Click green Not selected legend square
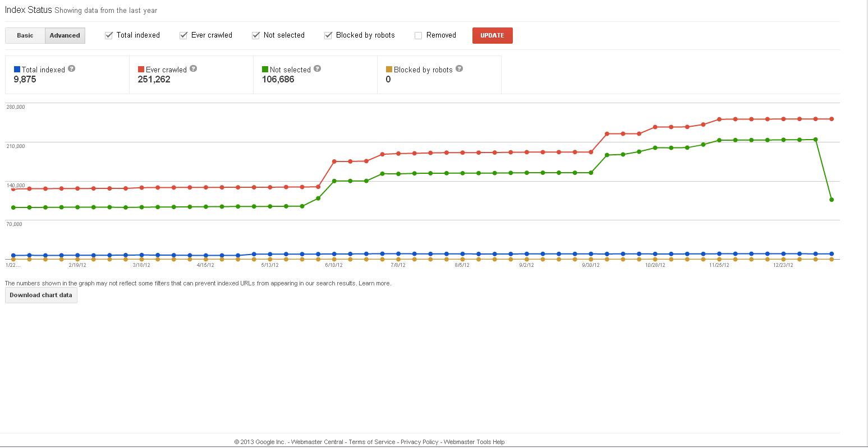Image resolution: width=868 pixels, height=448 pixels. pos(265,70)
